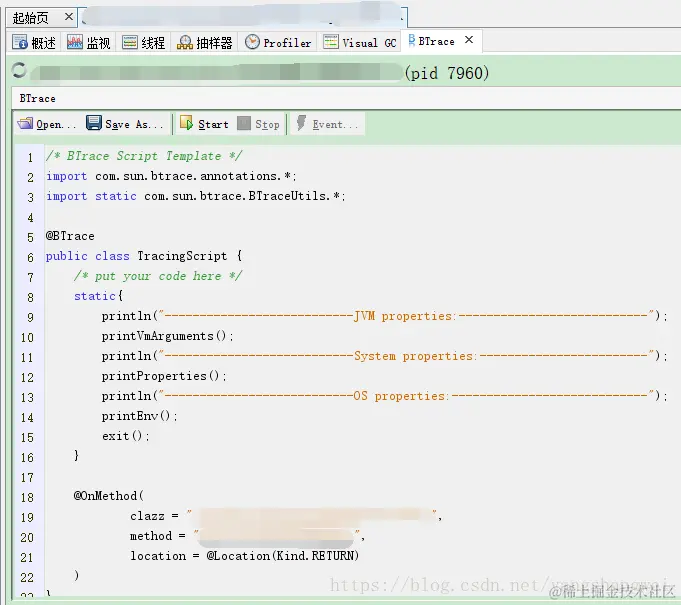Viewport: 681px width, 605px height.
Task: Click 'com.sun.btrace.BTraceUtils.*' import on line 3
Action: click(242, 196)
